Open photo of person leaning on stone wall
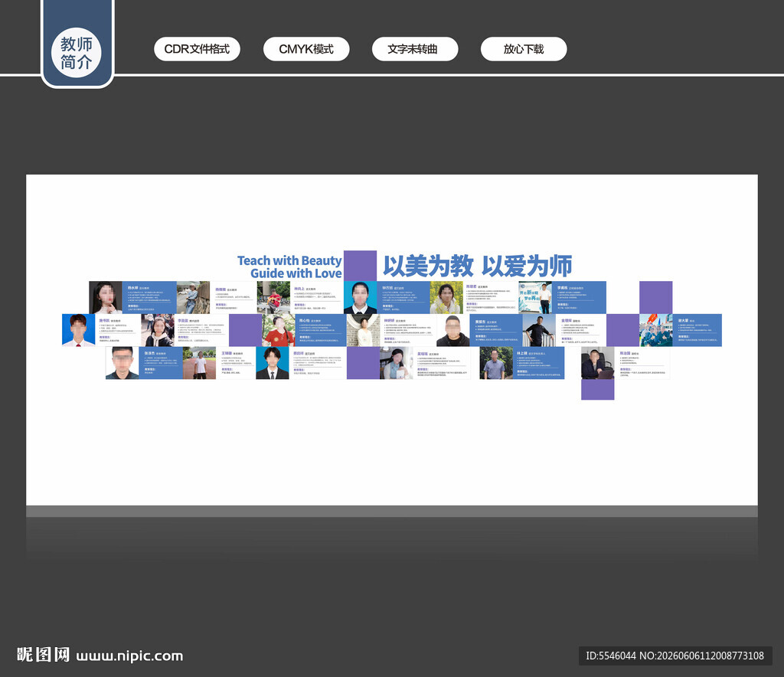Screen dimensions: 784x677 pos(193,297)
